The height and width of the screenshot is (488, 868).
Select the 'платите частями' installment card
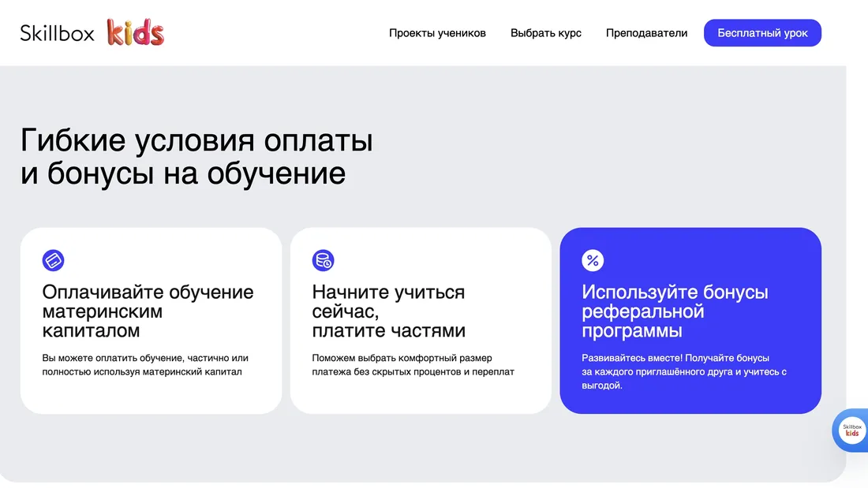421,320
